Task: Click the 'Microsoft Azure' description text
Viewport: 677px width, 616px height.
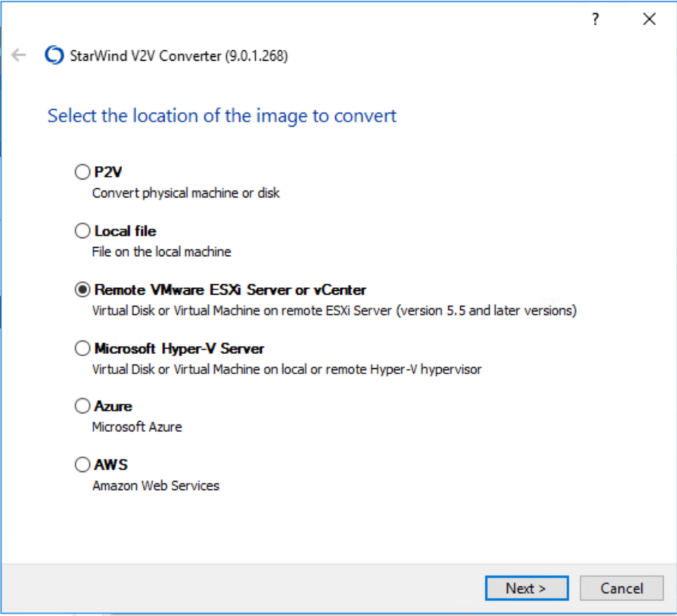Action: tap(137, 428)
